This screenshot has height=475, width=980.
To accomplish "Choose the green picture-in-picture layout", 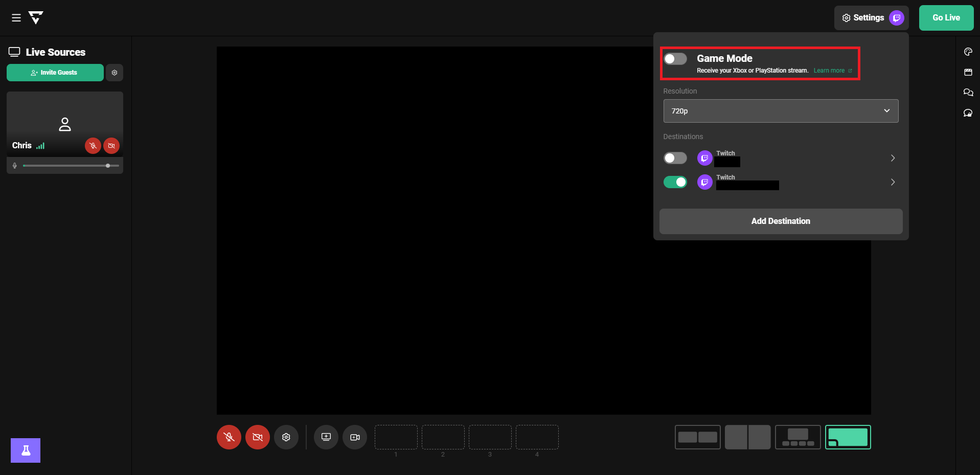I will [848, 437].
